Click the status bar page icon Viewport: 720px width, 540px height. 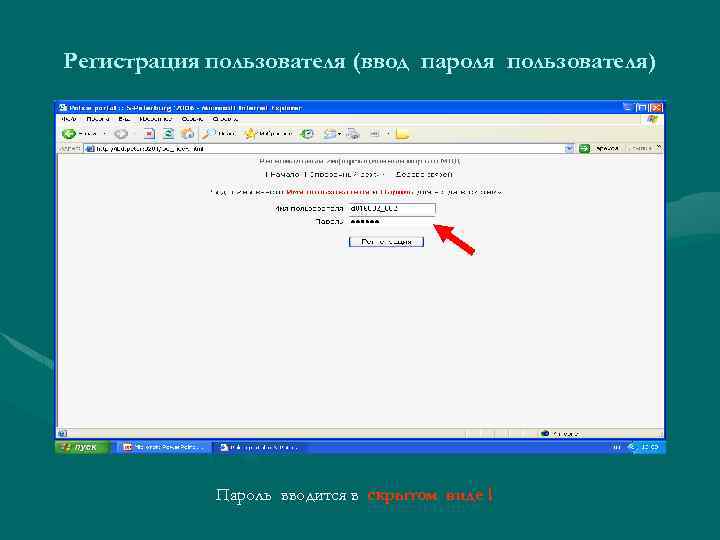[63, 433]
